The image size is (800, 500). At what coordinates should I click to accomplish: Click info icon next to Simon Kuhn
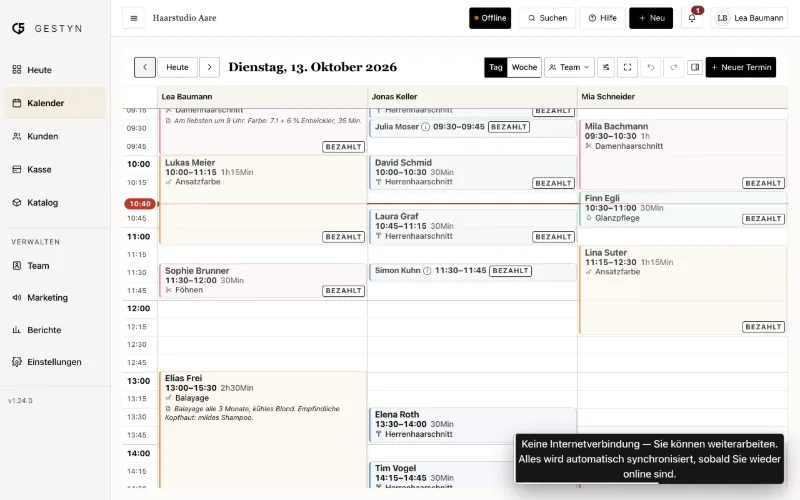tap(427, 271)
